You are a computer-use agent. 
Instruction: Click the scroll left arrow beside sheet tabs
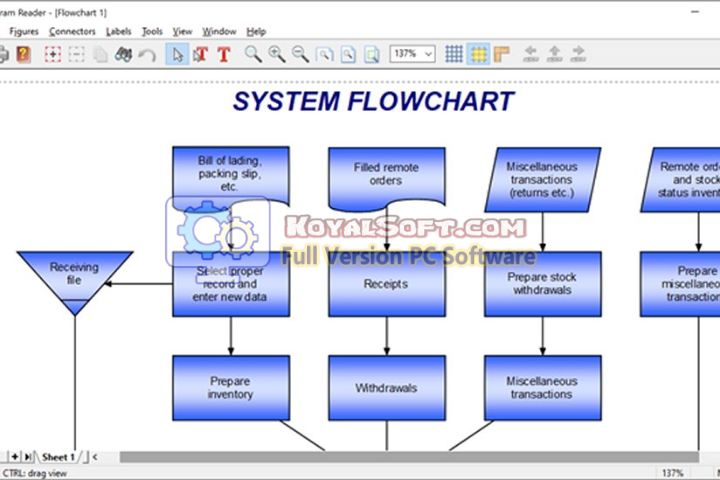click(95, 457)
